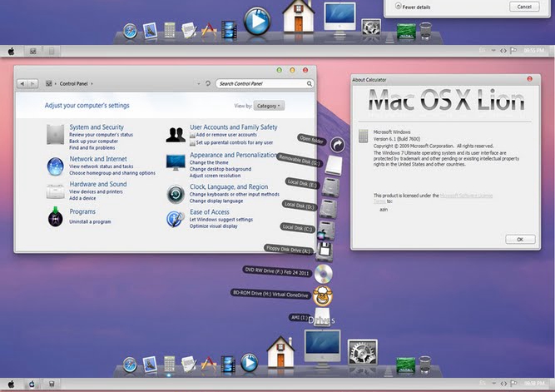Click the User Accounts people icon

pos(176,135)
